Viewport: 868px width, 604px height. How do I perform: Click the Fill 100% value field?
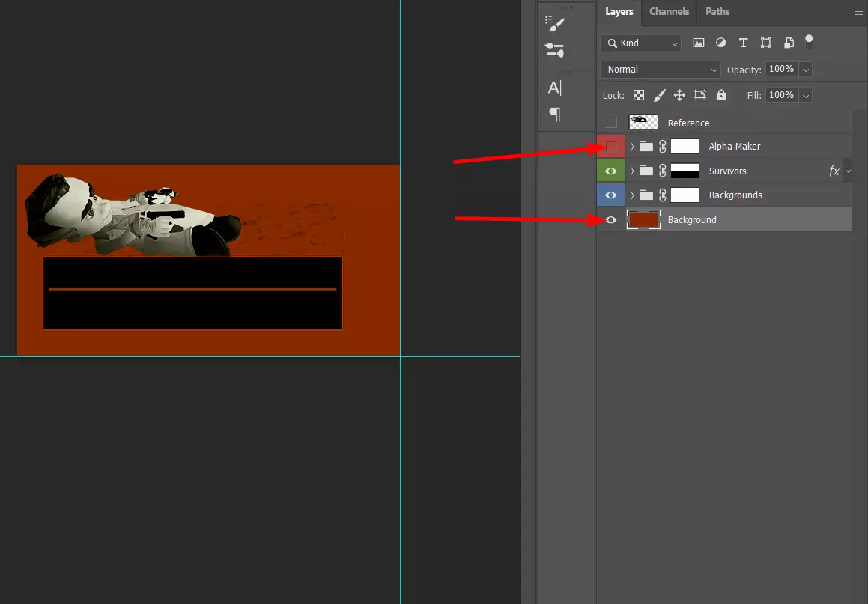(782, 94)
